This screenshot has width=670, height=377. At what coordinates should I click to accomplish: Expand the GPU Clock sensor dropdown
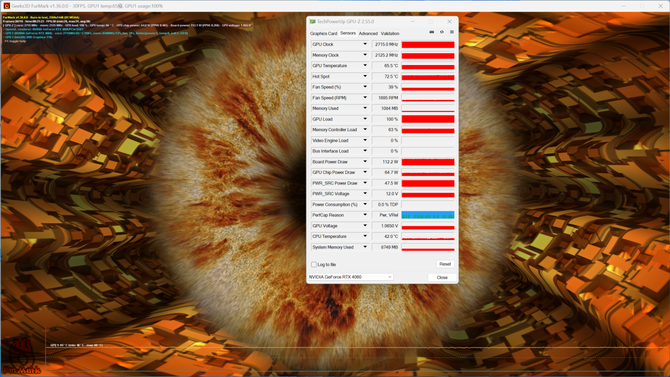click(x=365, y=44)
